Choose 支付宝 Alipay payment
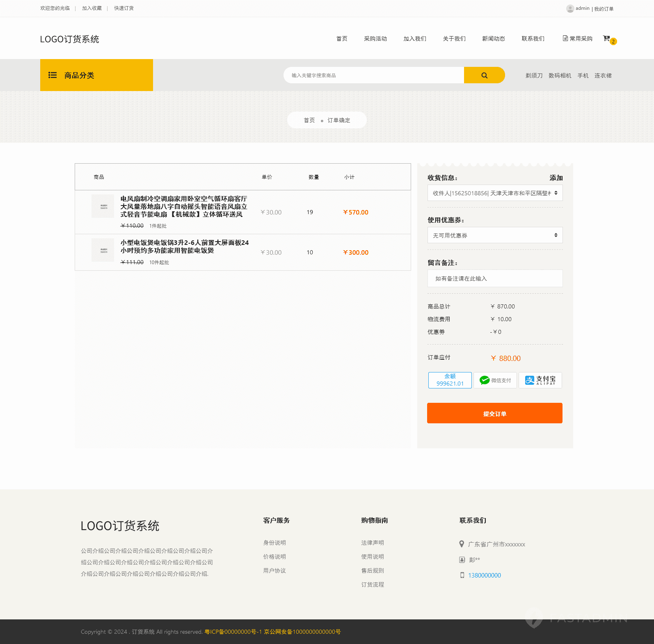654x644 pixels. coord(540,380)
